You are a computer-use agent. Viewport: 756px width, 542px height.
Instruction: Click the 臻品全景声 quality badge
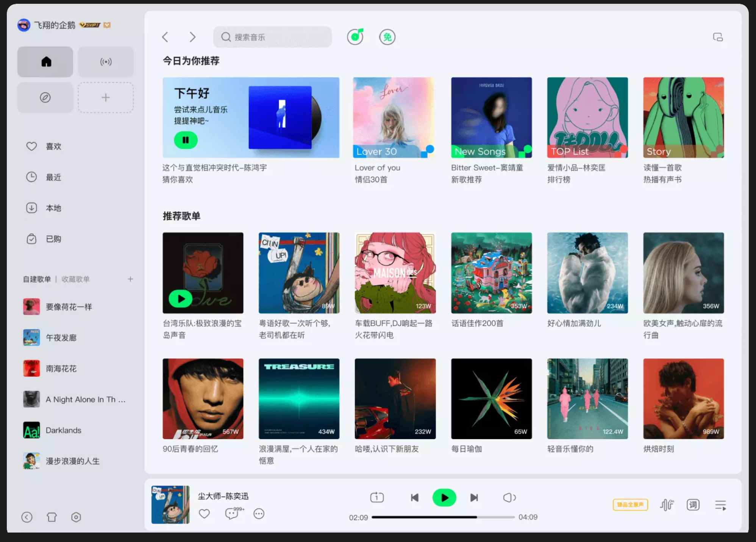click(630, 505)
